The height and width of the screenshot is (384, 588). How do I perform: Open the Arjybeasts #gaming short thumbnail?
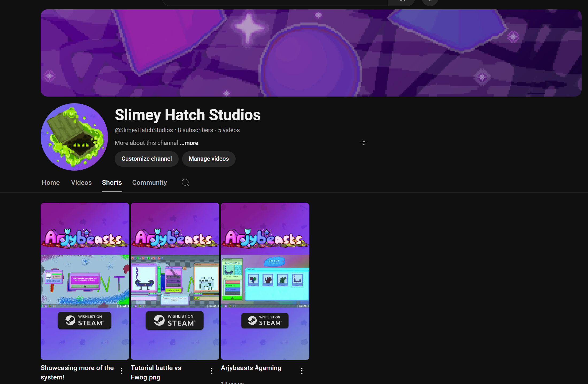(265, 281)
